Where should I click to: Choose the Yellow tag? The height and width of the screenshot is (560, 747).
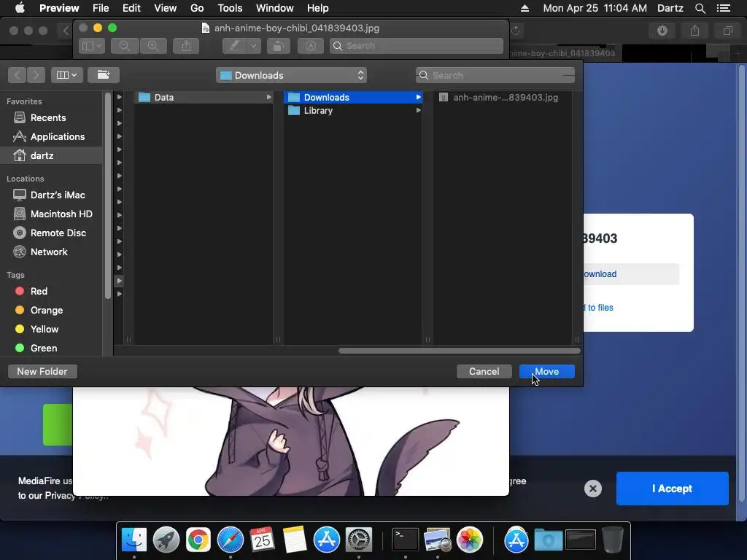click(44, 329)
